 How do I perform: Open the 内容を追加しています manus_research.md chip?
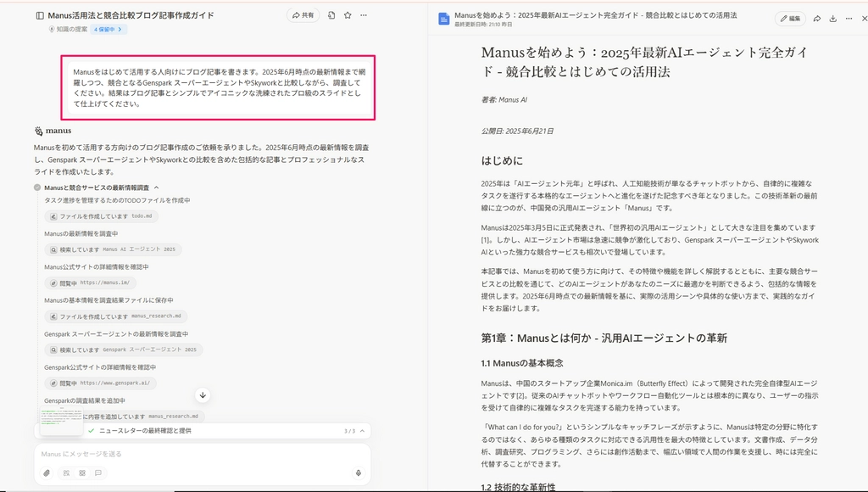click(143, 417)
